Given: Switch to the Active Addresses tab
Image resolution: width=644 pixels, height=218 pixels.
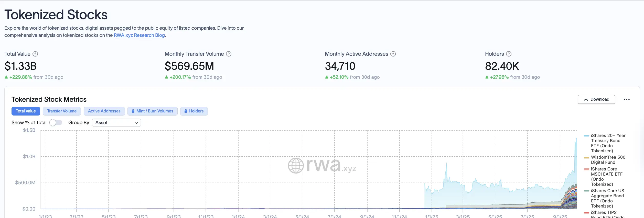Looking at the screenshot, I should (104, 111).
